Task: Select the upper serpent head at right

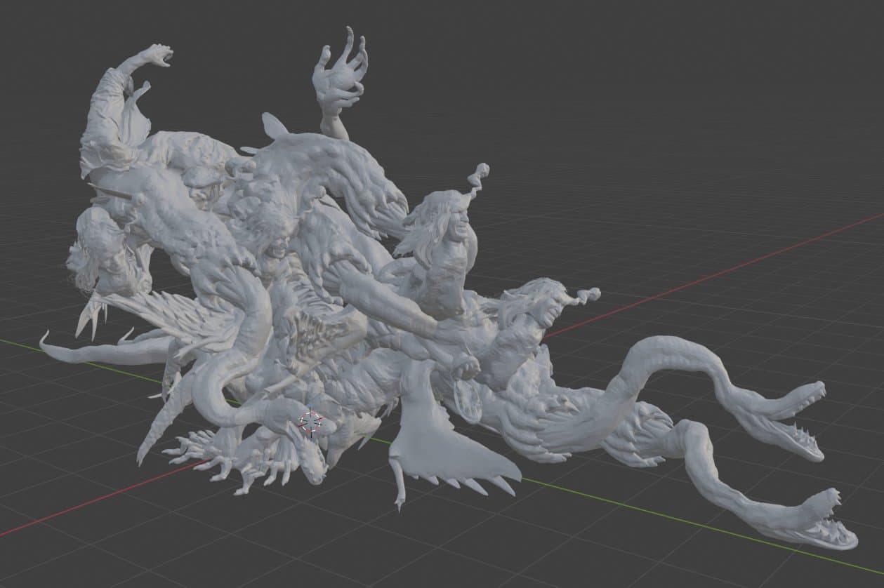Action: [798, 421]
